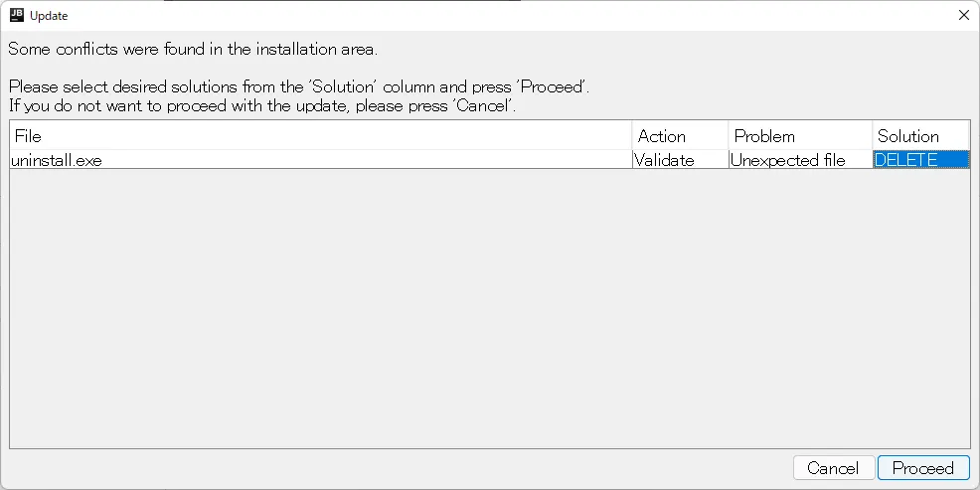Click divider between Action and Problem headers
Screen dimensions: 980x490
pyautogui.click(x=729, y=136)
